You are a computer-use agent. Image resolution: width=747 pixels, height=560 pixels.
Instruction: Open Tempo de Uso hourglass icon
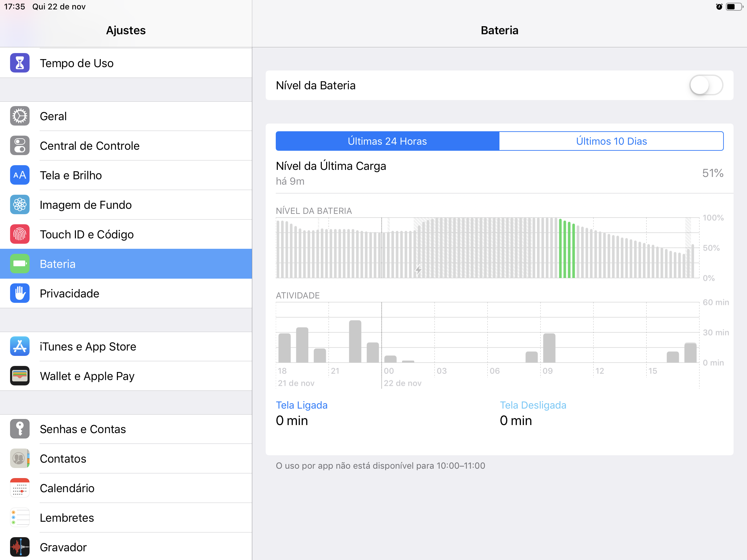click(19, 63)
